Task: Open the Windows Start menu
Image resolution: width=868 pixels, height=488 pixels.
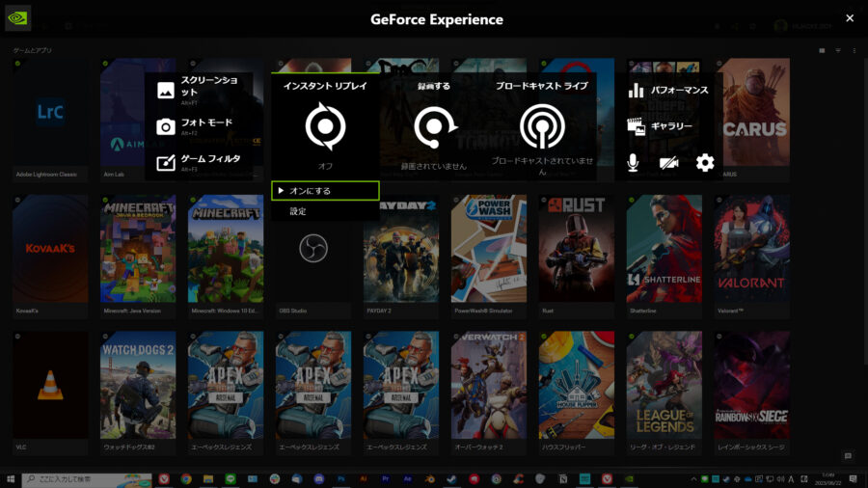Action: (11, 479)
